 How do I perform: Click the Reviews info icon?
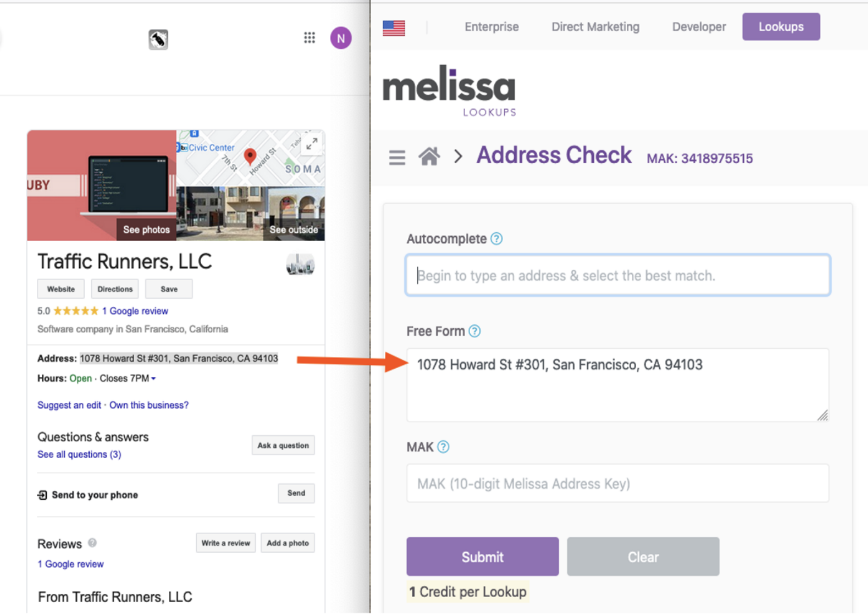[92, 543]
